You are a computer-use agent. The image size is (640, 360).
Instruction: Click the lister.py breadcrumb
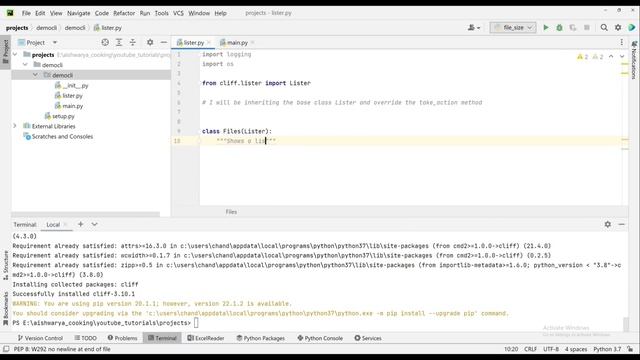pos(107,28)
